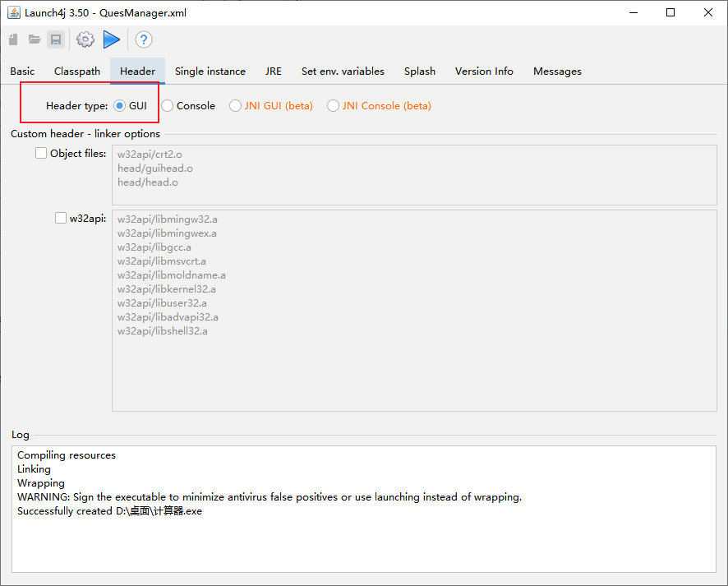Open the Classpath tab
728x586 pixels.
click(77, 71)
